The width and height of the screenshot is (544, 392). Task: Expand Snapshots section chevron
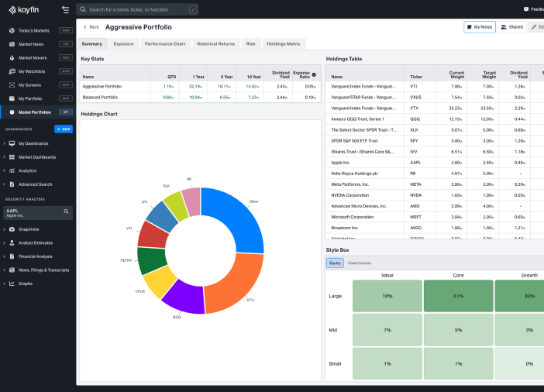tap(4, 229)
